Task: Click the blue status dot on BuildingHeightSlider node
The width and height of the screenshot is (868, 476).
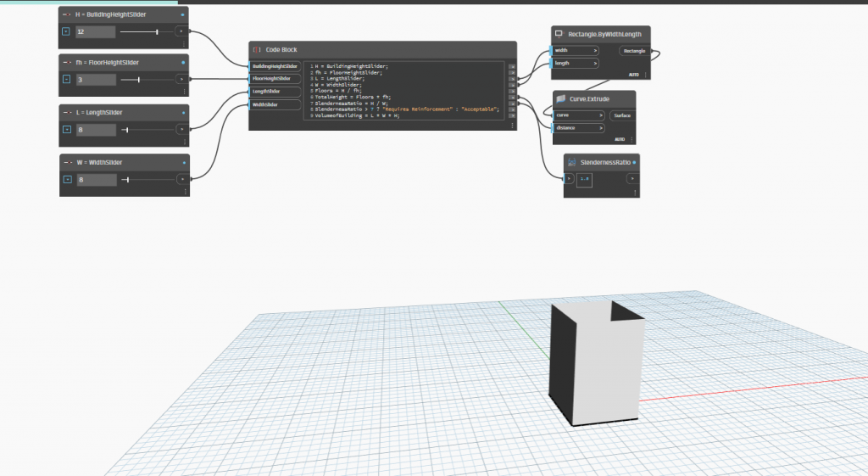Action: click(183, 15)
